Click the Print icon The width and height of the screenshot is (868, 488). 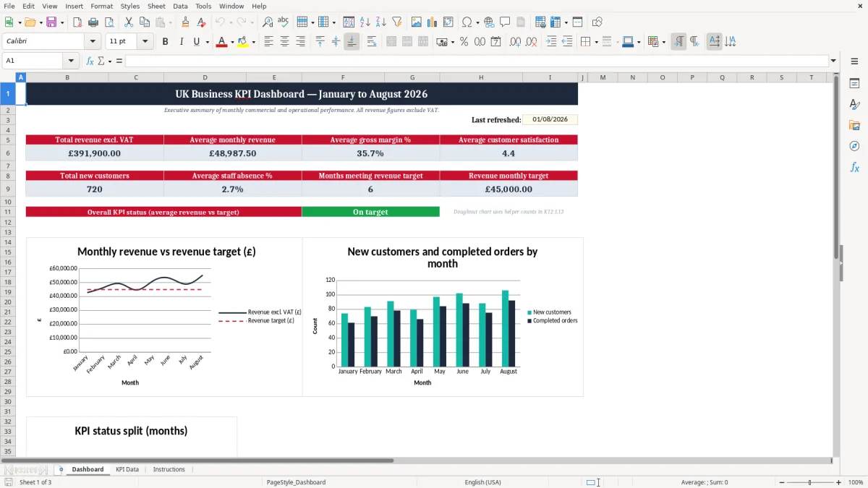tap(93, 22)
